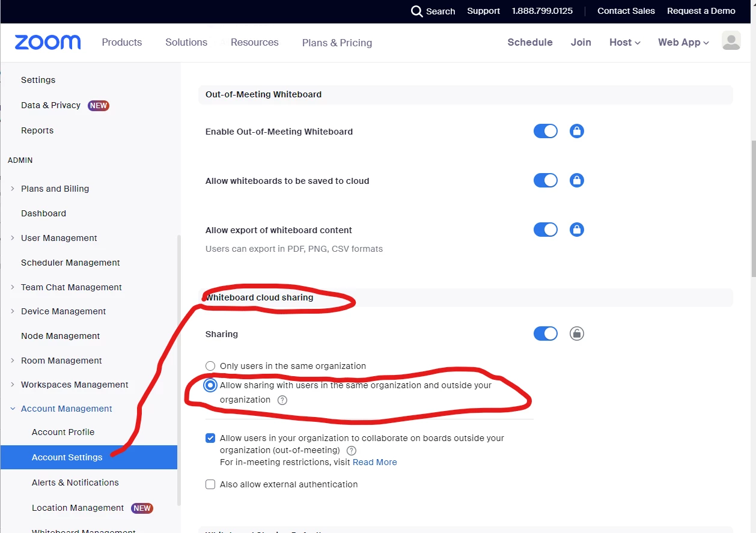
Task: Open the Solutions menu
Action: pos(186,42)
